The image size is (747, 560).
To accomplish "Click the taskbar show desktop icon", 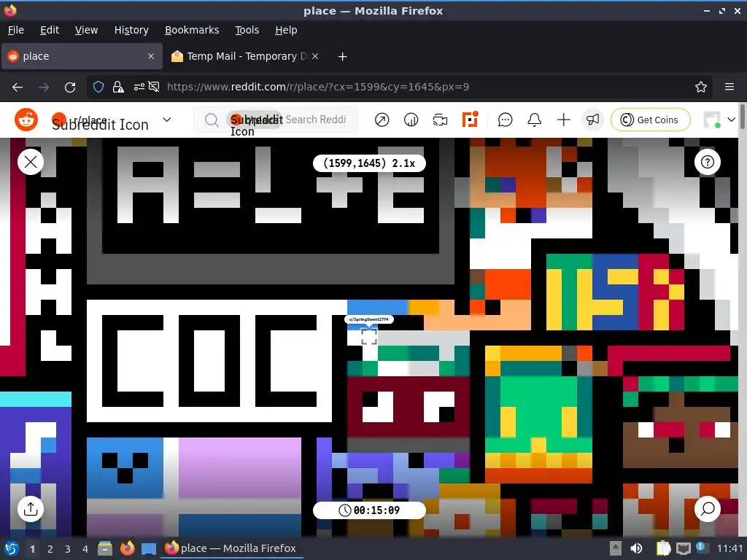I will (x=149, y=548).
